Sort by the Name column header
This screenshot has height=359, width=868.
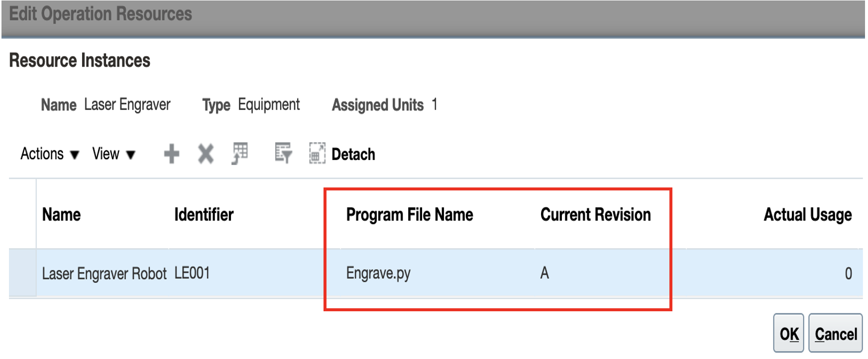tap(61, 215)
